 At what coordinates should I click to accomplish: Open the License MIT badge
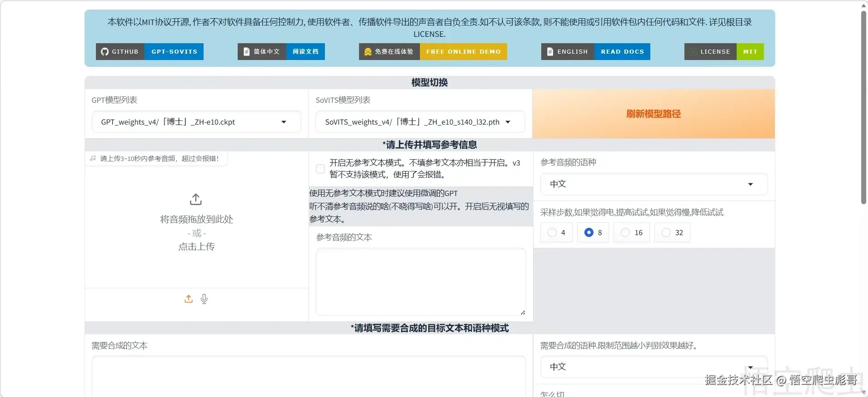click(724, 52)
